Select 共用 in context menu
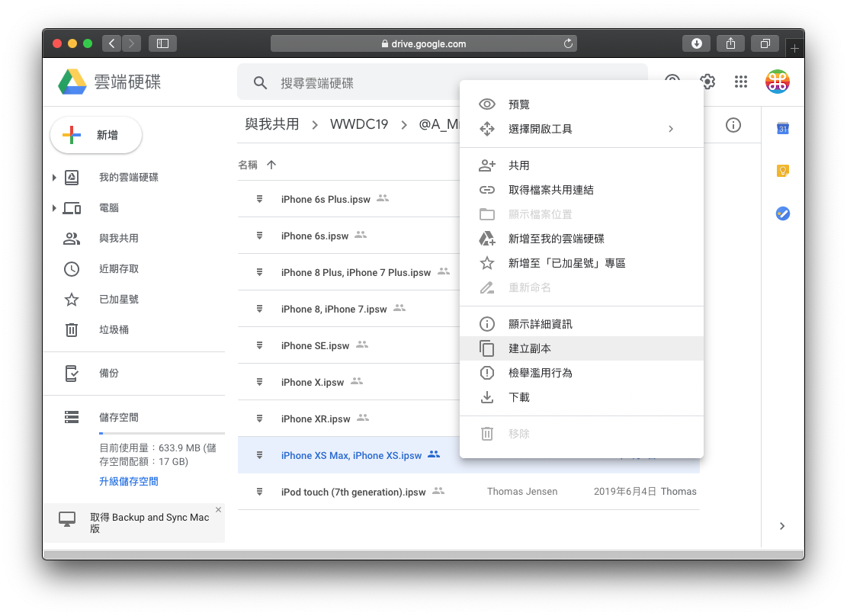Viewport: 847px width, 616px height. (x=581, y=165)
